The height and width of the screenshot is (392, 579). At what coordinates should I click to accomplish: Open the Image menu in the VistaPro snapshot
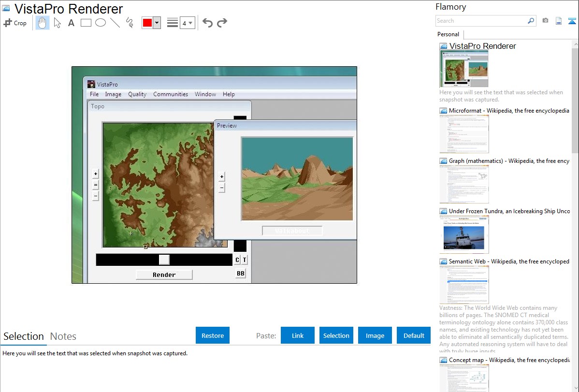pyautogui.click(x=113, y=94)
